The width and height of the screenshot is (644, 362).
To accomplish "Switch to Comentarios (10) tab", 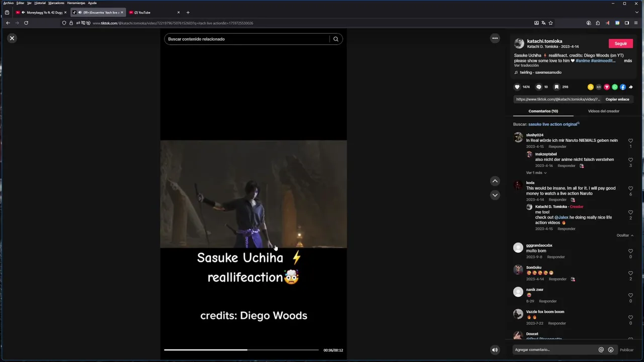I will point(543,111).
